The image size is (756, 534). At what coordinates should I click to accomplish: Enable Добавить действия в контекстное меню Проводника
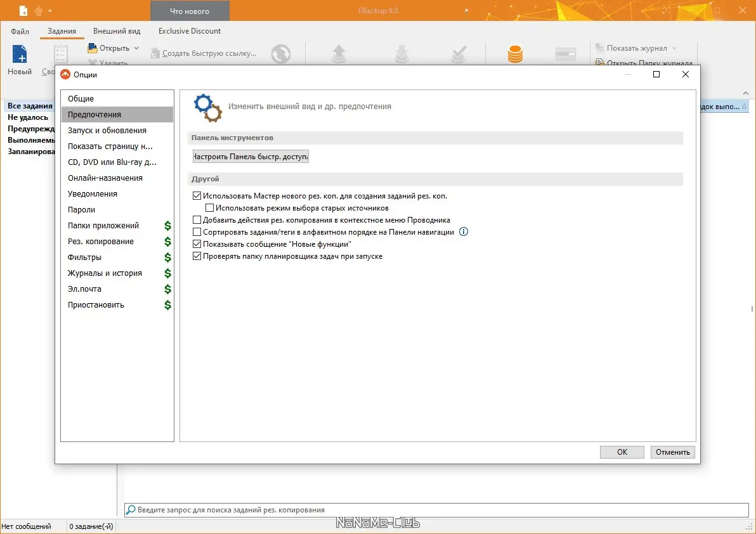click(x=197, y=220)
